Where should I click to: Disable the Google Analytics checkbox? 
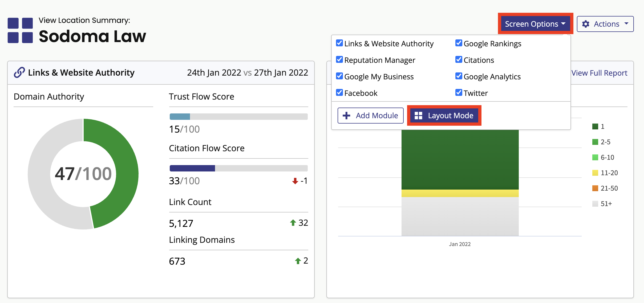click(x=459, y=76)
